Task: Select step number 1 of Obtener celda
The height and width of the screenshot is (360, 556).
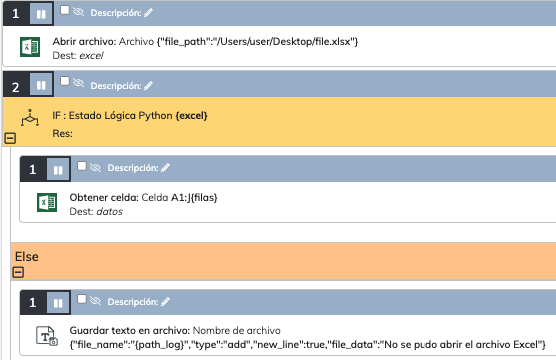Action: [x=33, y=170]
